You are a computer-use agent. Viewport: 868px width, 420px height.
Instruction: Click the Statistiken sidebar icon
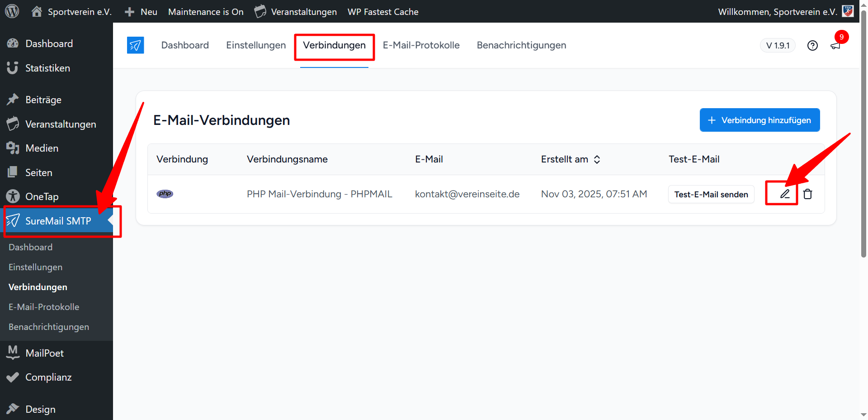(13, 68)
